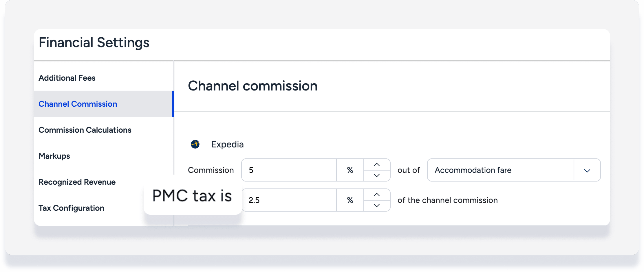This screenshot has width=644, height=272.
Task: Open the Additional Fees section
Action: (67, 78)
